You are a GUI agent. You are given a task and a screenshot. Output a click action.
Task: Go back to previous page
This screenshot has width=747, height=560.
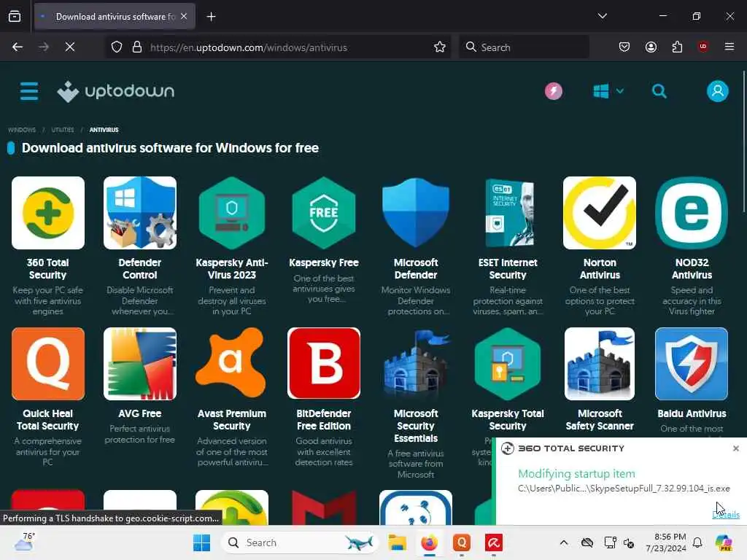18,47
